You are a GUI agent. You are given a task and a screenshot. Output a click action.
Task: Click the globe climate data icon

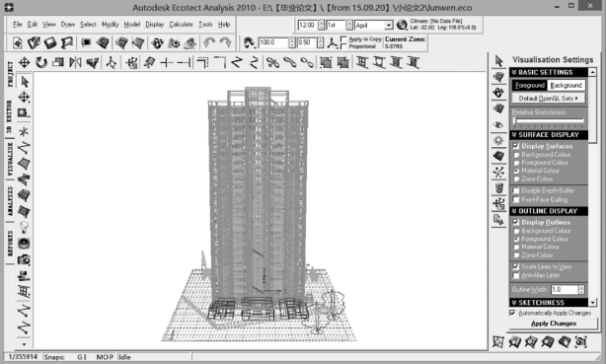pyautogui.click(x=402, y=25)
